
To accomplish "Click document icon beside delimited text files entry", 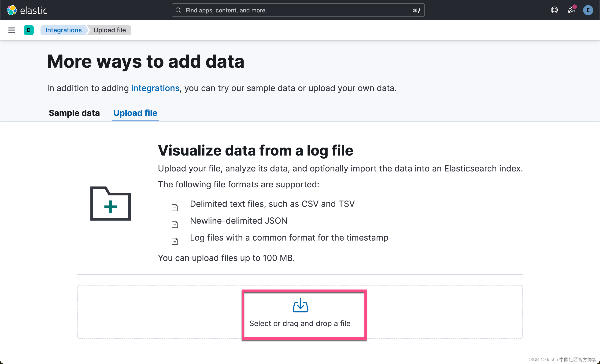I will pos(175,207).
